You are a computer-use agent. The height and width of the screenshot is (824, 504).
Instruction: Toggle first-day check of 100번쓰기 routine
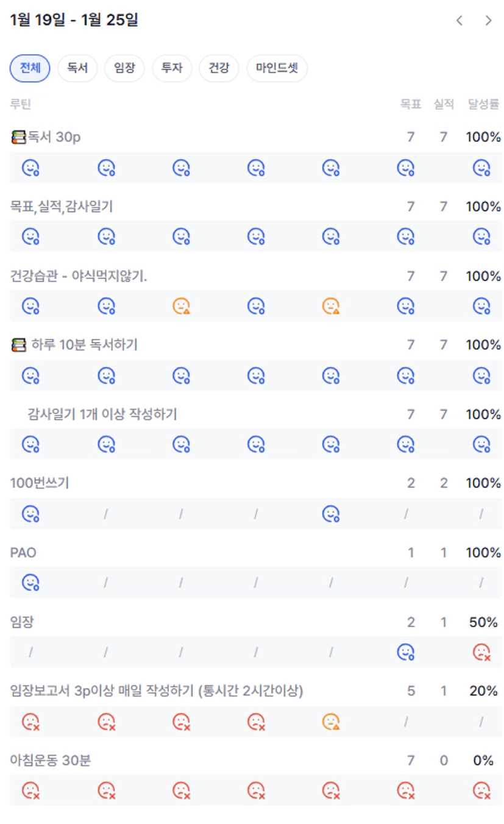[30, 514]
